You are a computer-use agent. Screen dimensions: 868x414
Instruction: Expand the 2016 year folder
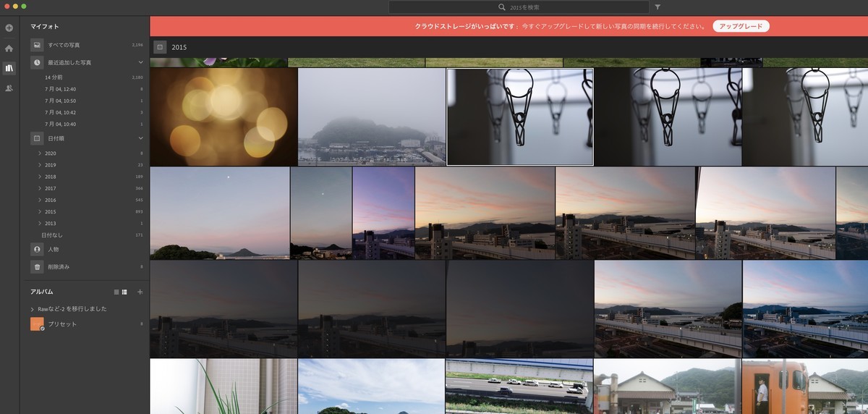(40, 200)
